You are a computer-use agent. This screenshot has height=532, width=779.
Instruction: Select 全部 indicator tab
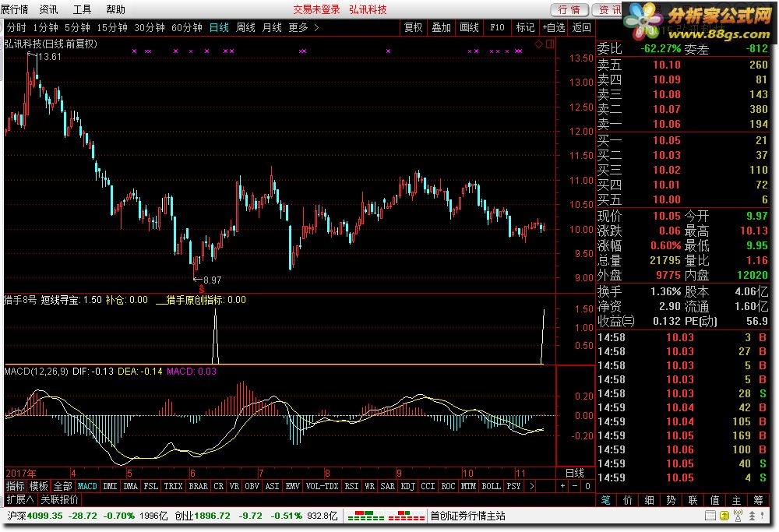[62, 486]
